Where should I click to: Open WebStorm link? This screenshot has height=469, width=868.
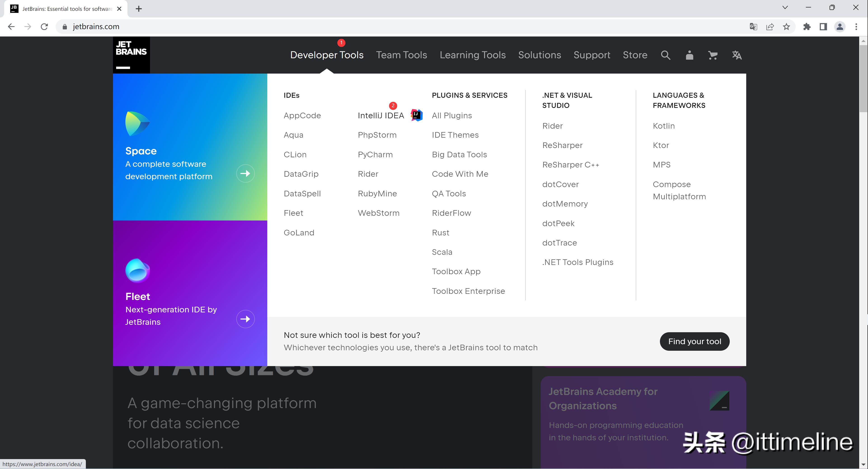coord(378,213)
